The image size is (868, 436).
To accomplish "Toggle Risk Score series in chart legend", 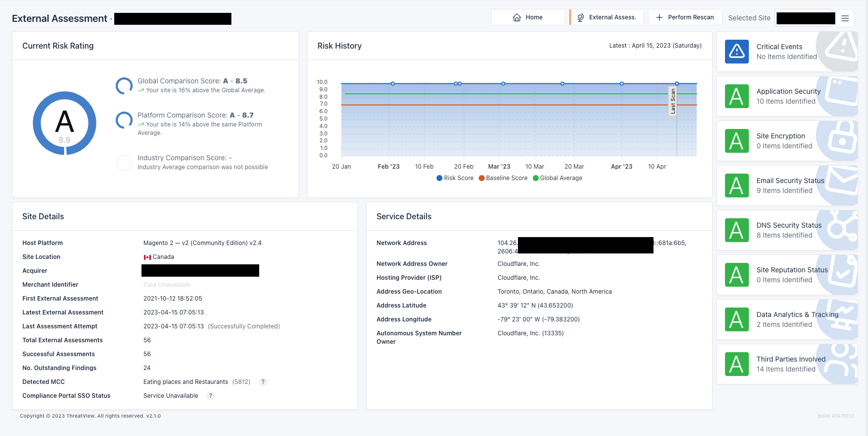I will (x=455, y=178).
